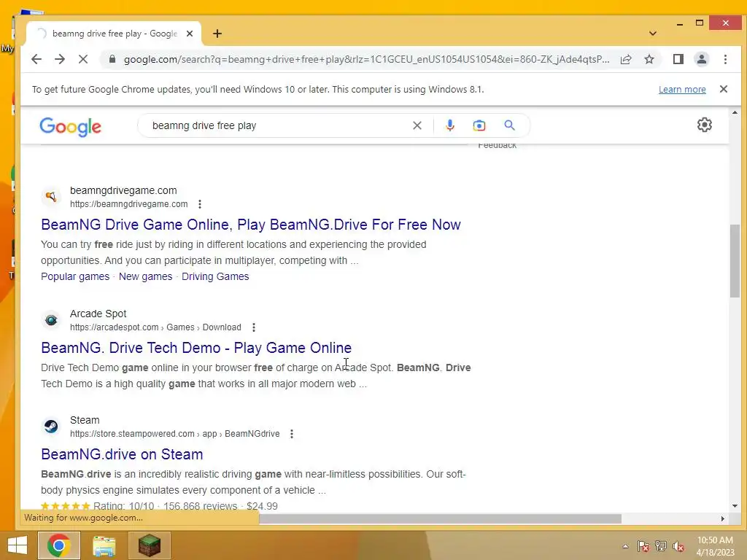Click the beamngdrivegame.com site favicon

click(51, 197)
